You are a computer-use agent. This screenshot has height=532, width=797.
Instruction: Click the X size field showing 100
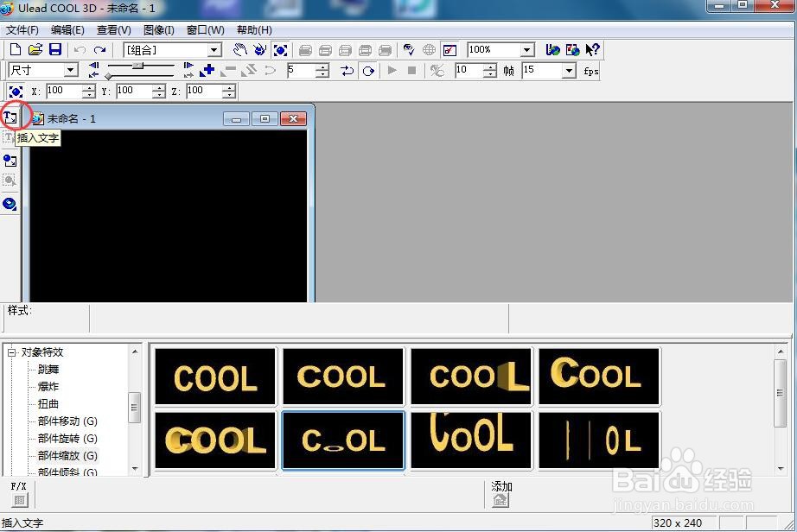[64, 91]
